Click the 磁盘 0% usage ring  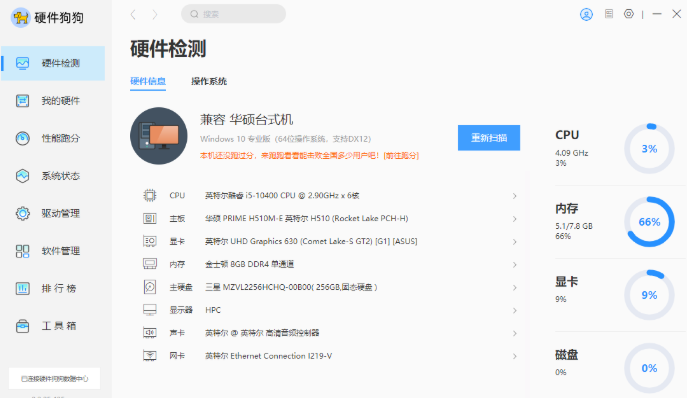click(649, 368)
